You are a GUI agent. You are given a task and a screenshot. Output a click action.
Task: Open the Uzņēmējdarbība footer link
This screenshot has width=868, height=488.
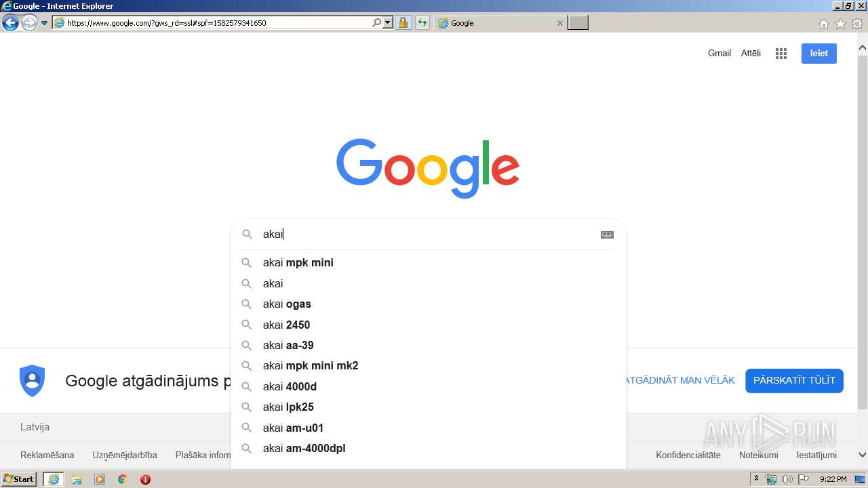pyautogui.click(x=125, y=455)
